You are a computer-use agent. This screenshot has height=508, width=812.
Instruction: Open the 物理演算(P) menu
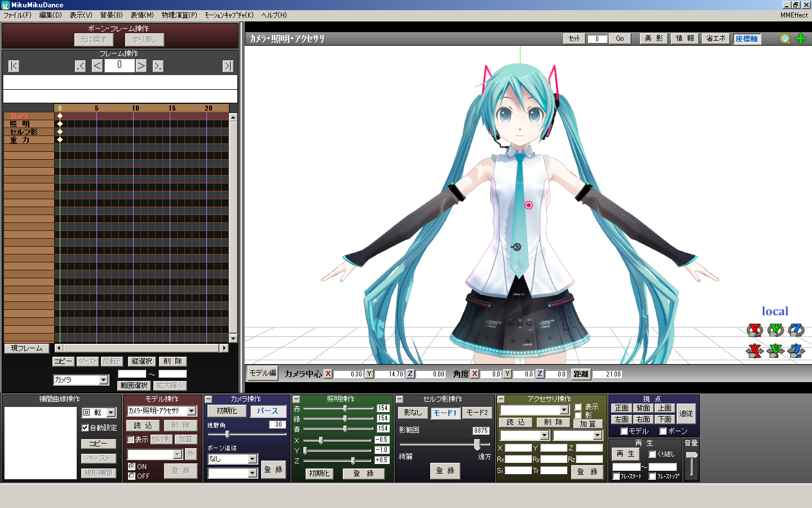179,15
